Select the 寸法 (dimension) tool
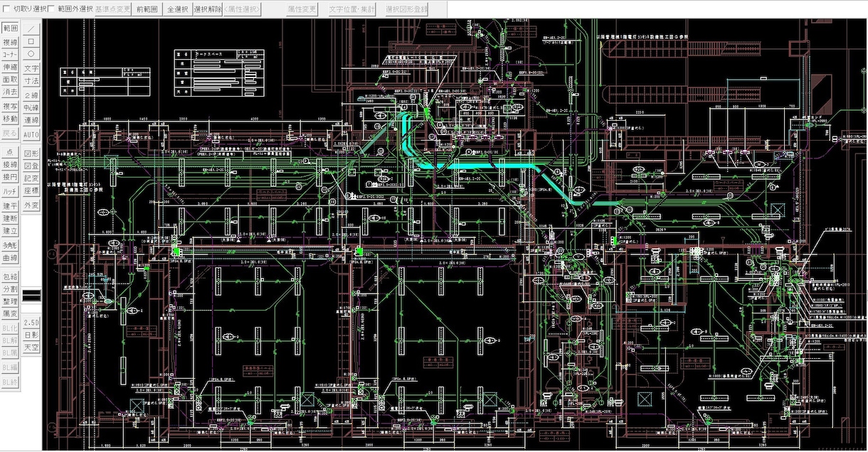 pos(31,82)
